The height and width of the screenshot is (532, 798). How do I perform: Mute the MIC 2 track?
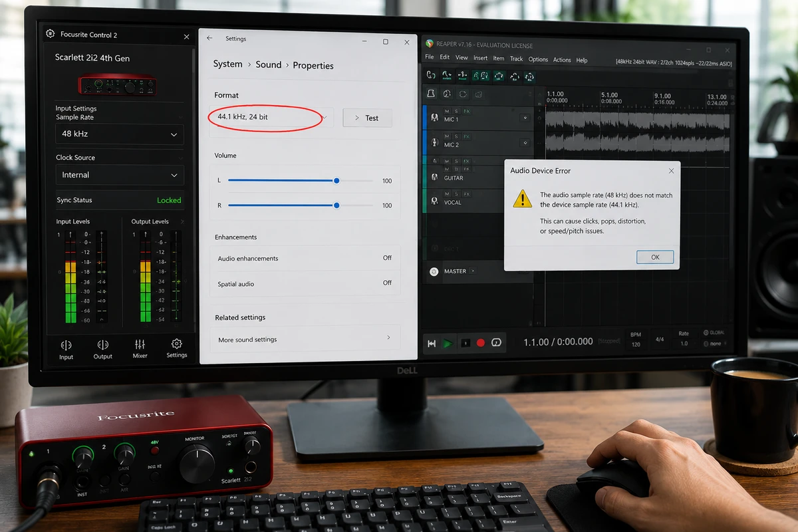pyautogui.click(x=447, y=136)
